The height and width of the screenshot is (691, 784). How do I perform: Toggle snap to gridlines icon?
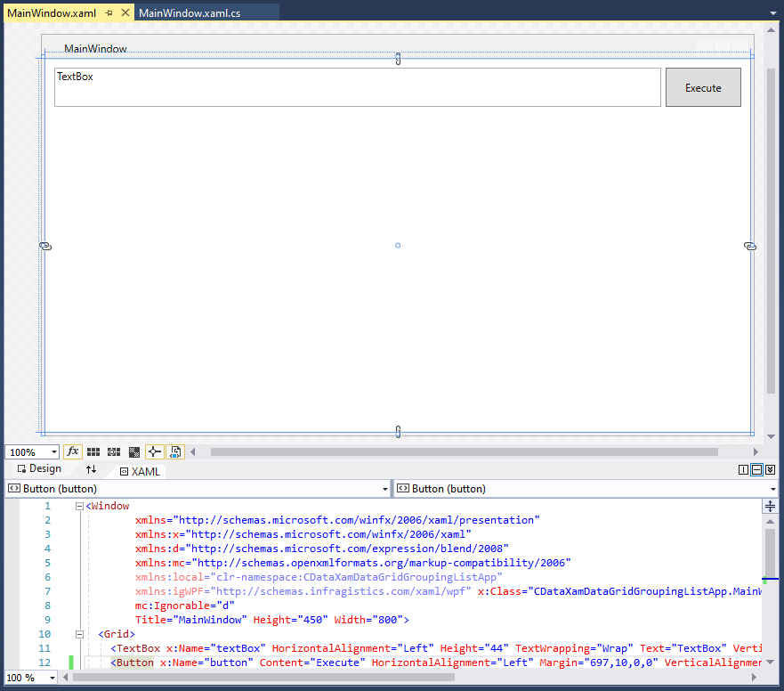(114, 452)
